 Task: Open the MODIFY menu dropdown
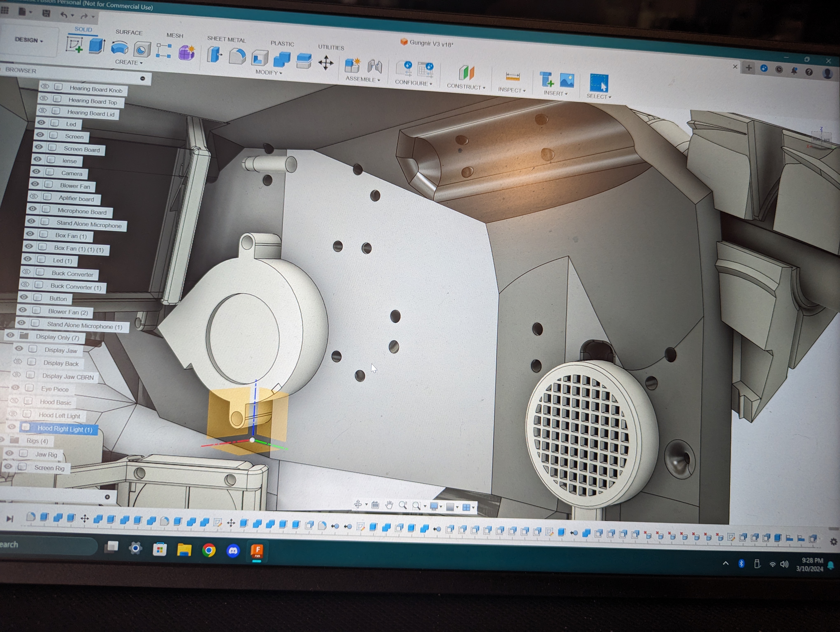(269, 72)
